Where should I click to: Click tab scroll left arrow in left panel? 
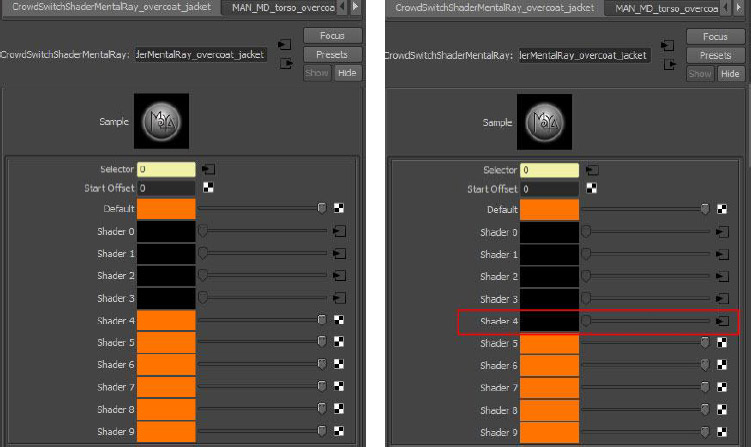pyautogui.click(x=342, y=7)
